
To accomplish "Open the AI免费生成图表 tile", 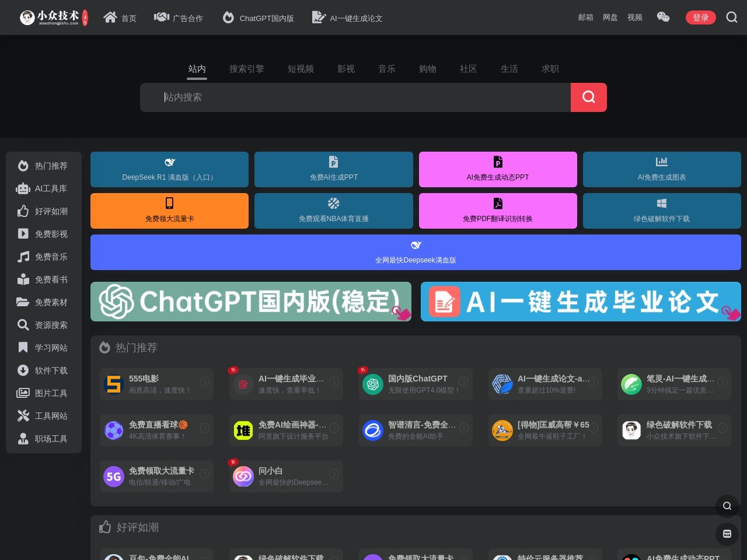I will tap(662, 170).
